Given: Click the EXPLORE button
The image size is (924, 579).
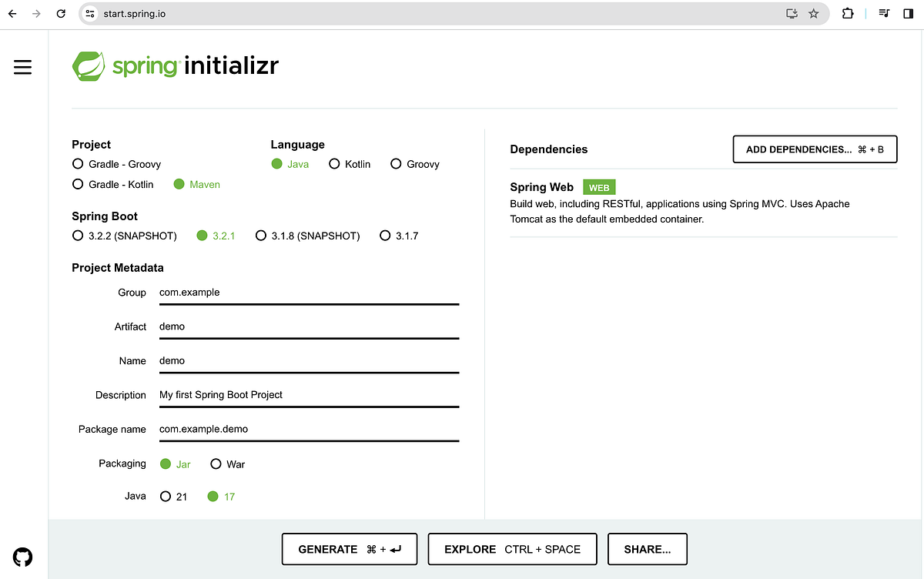Looking at the screenshot, I should point(511,549).
